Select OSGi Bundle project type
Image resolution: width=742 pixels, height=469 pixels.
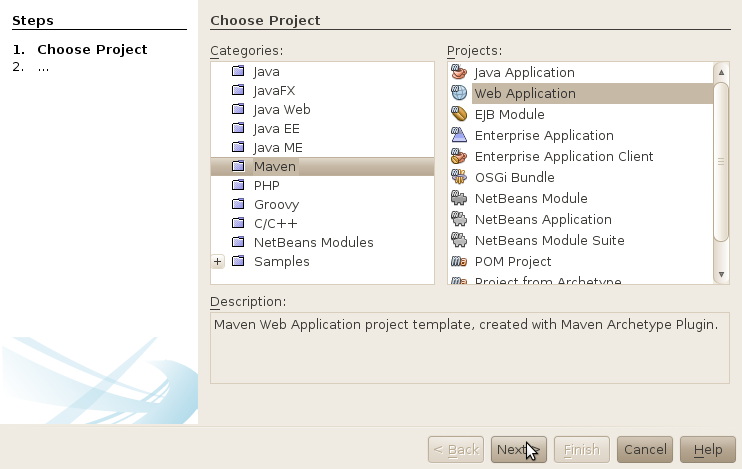pos(514,177)
